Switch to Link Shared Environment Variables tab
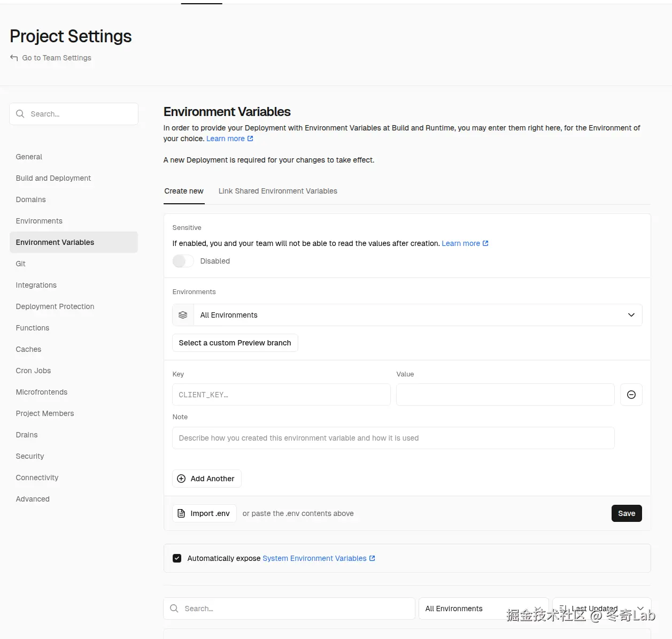Image resolution: width=672 pixels, height=639 pixels. (x=277, y=191)
